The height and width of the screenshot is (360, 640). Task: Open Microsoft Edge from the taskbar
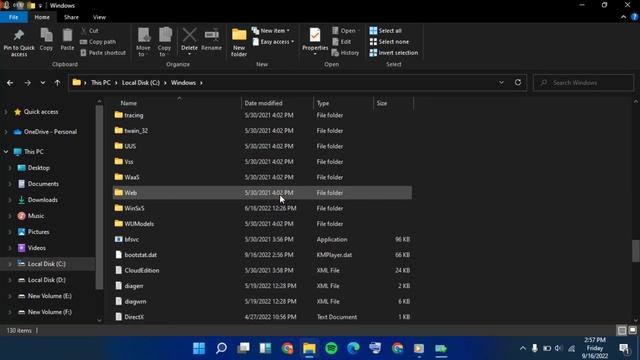(353, 348)
